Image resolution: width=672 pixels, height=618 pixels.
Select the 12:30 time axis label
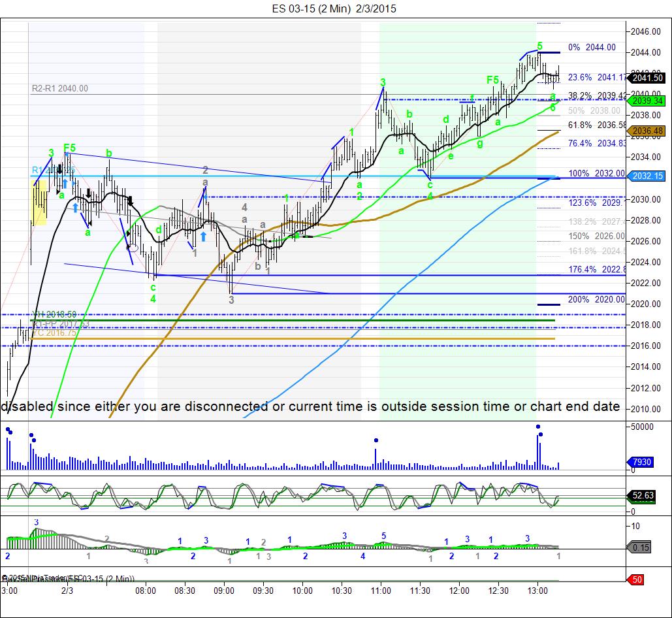498,591
